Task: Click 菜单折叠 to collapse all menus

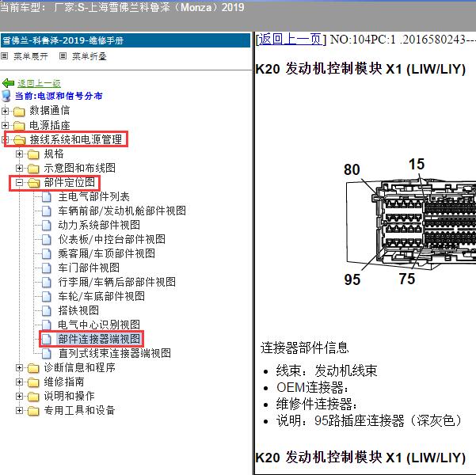Action: pos(89,56)
